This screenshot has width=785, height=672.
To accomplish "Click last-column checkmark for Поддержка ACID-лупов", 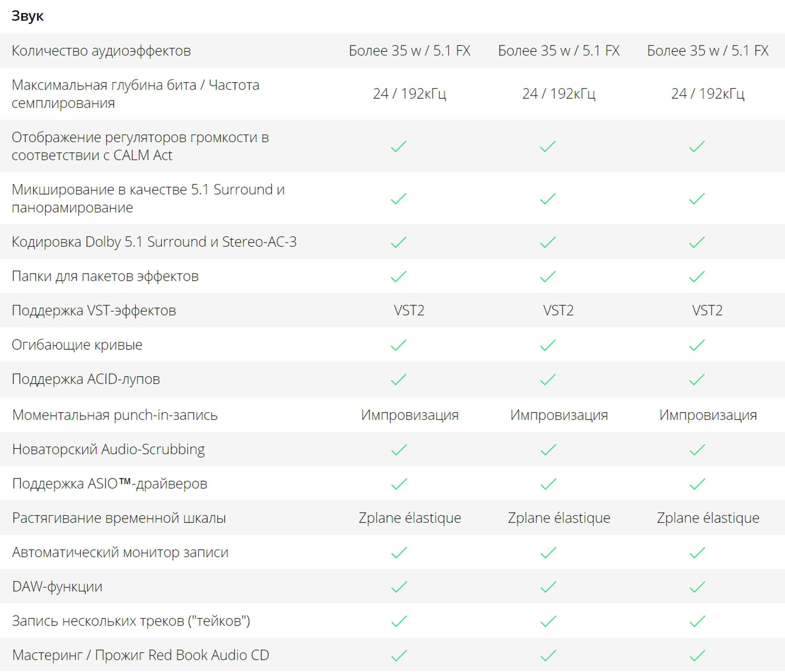I will point(697,380).
